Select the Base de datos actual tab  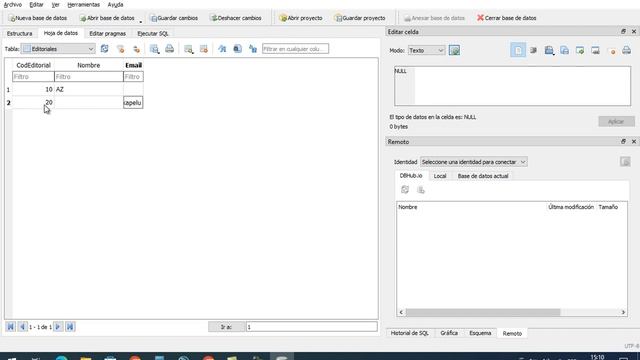pyautogui.click(x=483, y=176)
